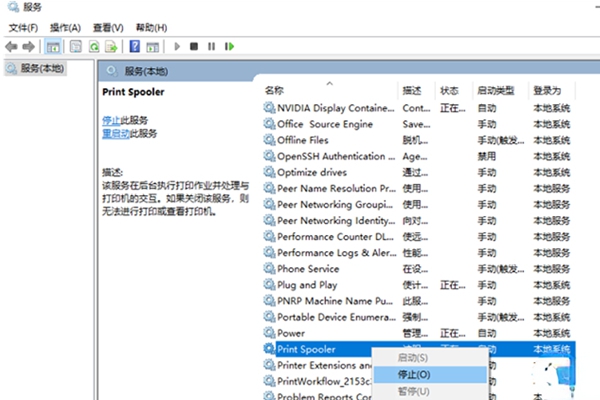Viewport: 600px width, 400px height.
Task: Sort by the 描述 column header
Action: pos(412,90)
